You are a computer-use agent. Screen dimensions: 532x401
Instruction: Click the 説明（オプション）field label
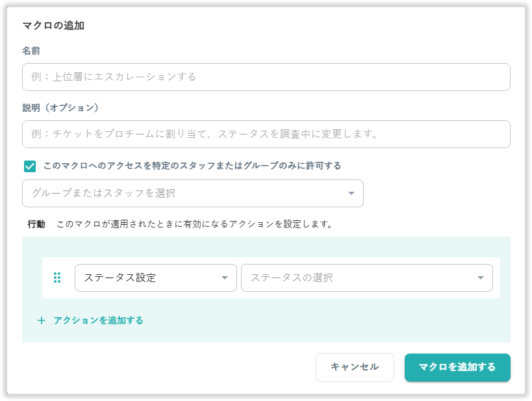click(x=60, y=107)
